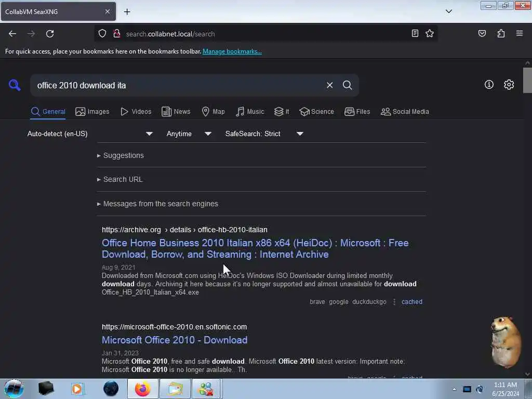Screen dimensions: 532x399
Task: Switch to the Music category
Action: (x=250, y=112)
